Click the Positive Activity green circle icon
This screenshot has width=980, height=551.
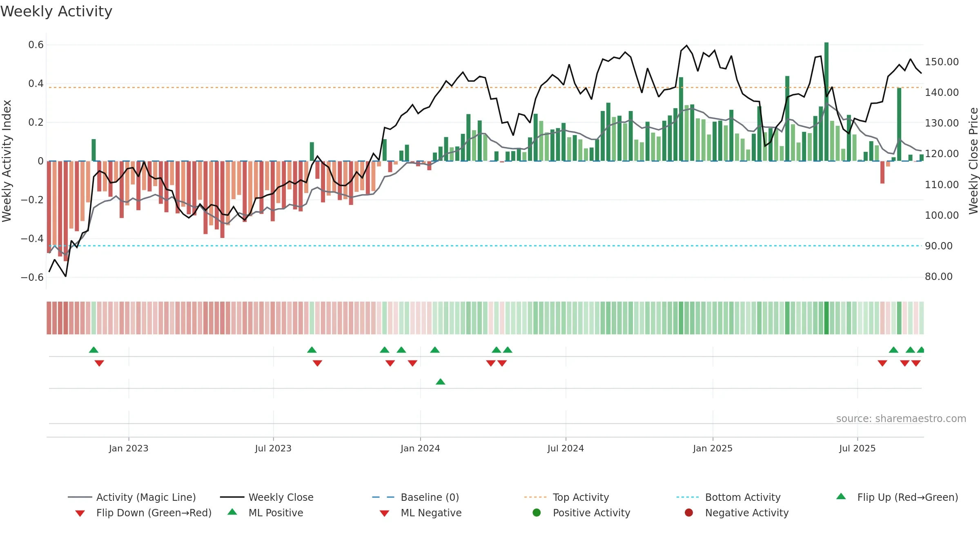[x=537, y=512]
